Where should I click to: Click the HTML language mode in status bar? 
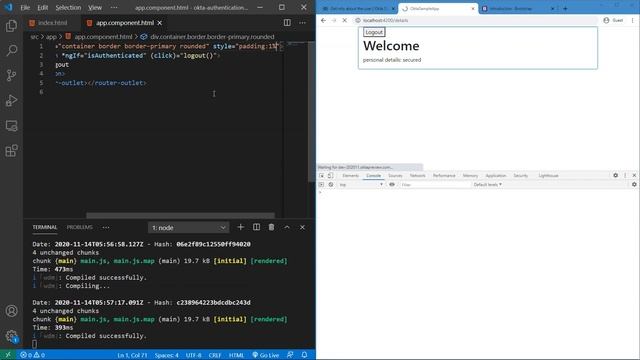pyautogui.click(x=236, y=355)
